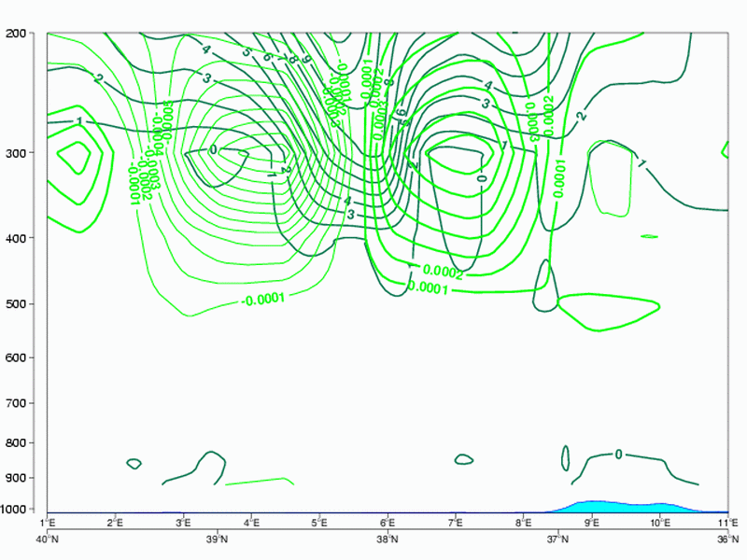
Task: Click the 1°E longitude axis label
Action: tap(48, 523)
